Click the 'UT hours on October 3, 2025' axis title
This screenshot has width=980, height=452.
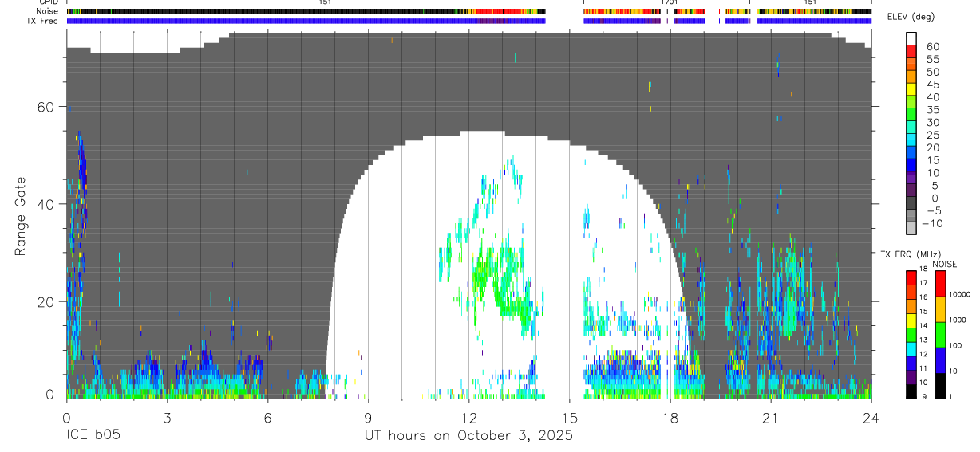click(468, 436)
